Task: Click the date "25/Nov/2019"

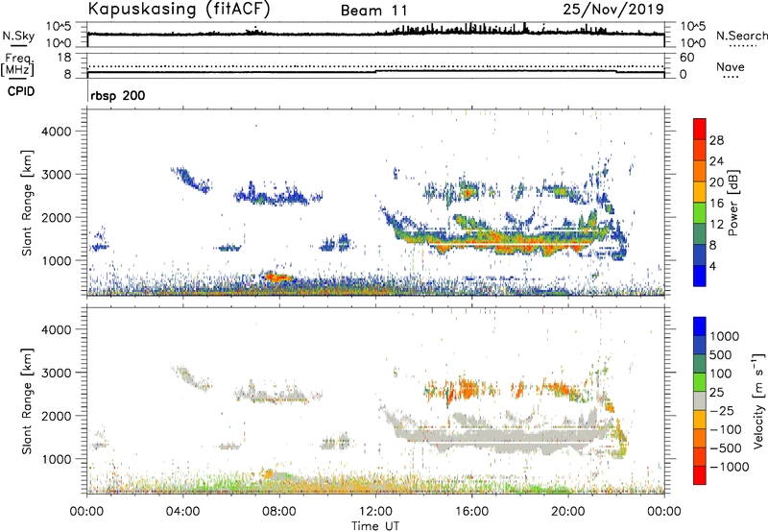Action: [613, 9]
